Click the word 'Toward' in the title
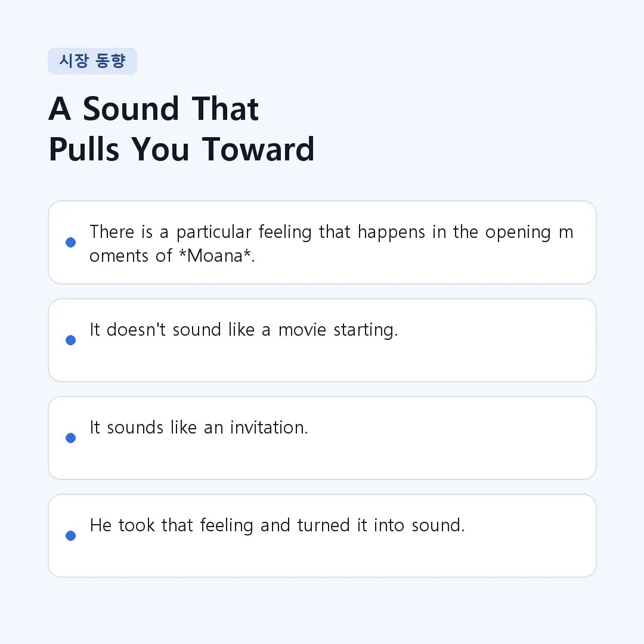The width and height of the screenshot is (644, 644). point(258,149)
